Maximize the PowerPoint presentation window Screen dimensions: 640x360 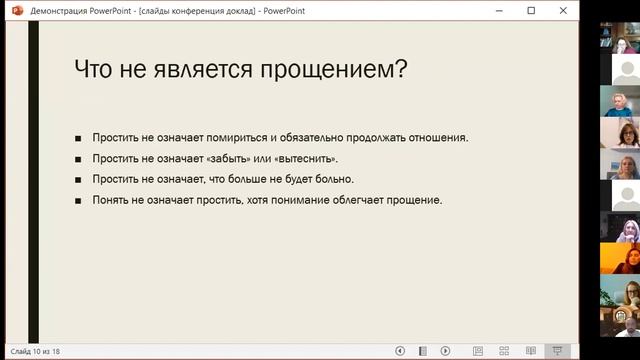tap(531, 11)
